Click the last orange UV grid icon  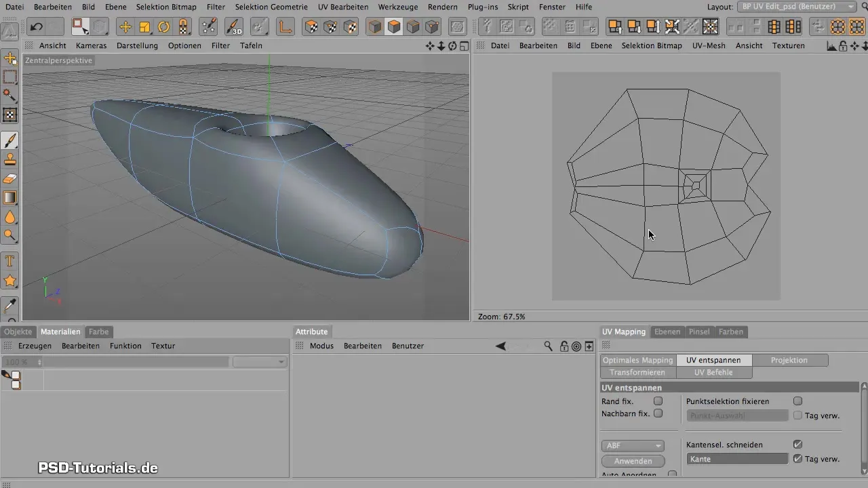coord(856,27)
